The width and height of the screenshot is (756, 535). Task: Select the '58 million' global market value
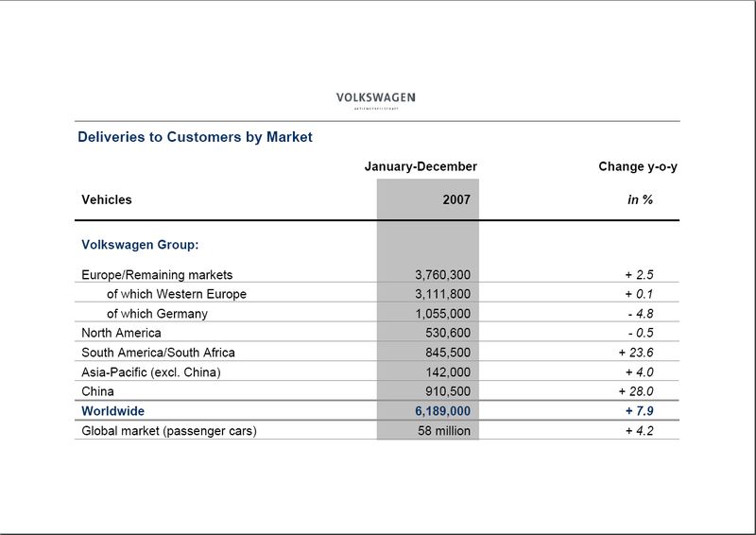point(444,431)
